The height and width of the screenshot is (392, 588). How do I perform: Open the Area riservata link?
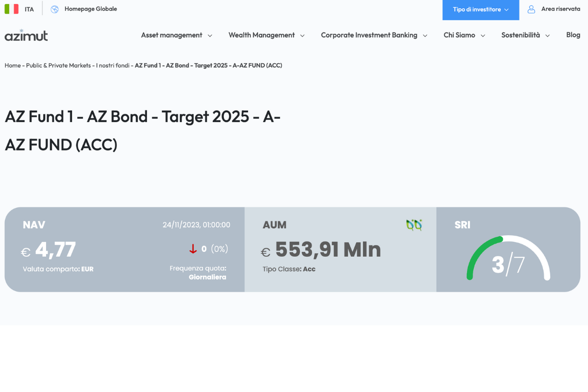[x=561, y=9]
